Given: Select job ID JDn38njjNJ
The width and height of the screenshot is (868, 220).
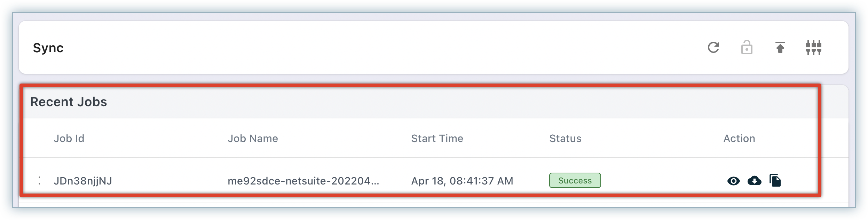Looking at the screenshot, I should [x=83, y=181].
